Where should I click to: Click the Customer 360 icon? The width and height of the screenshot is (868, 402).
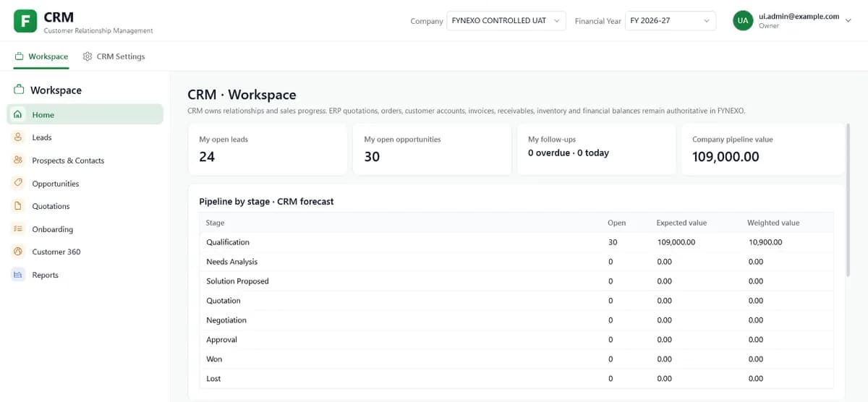coord(18,252)
